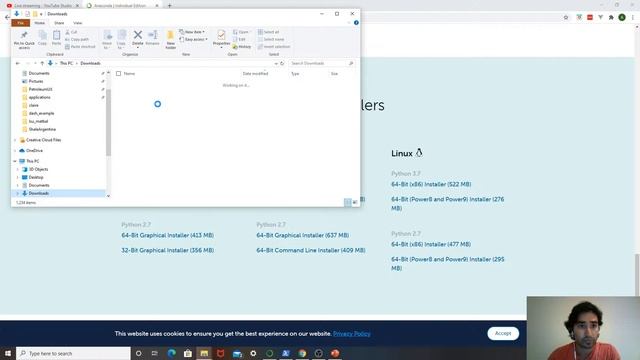
Task: Open Microsoft Edge from taskbar
Action: tap(171, 353)
